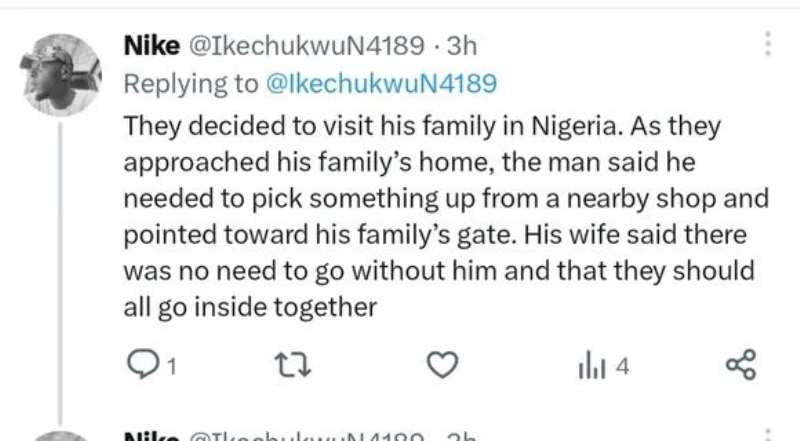Click the cut-off Nike name on the next tweet
The image size is (800, 441).
tap(152, 437)
